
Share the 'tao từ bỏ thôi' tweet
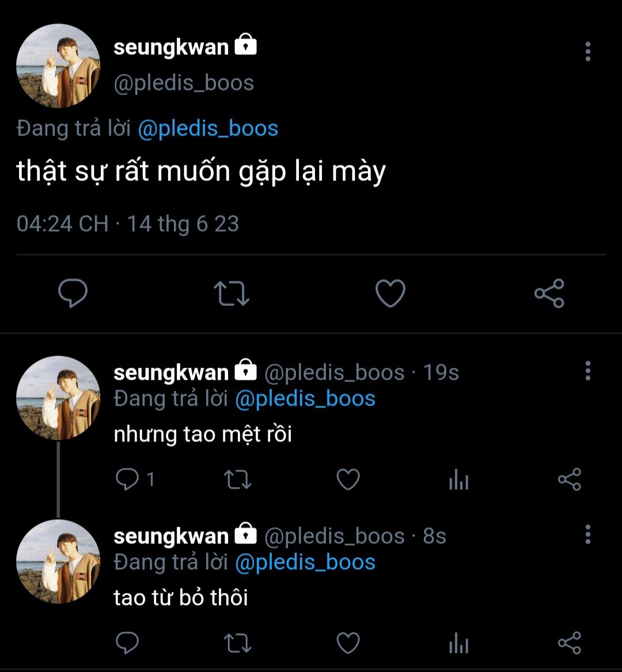coord(570,643)
